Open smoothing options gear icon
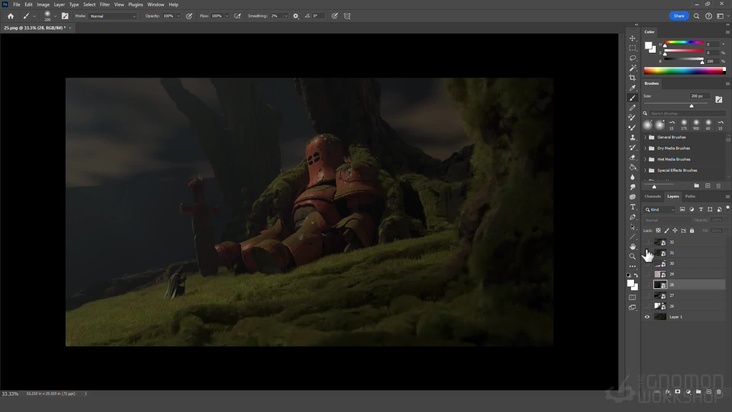Viewport: 732px width, 412px height. coord(296,16)
